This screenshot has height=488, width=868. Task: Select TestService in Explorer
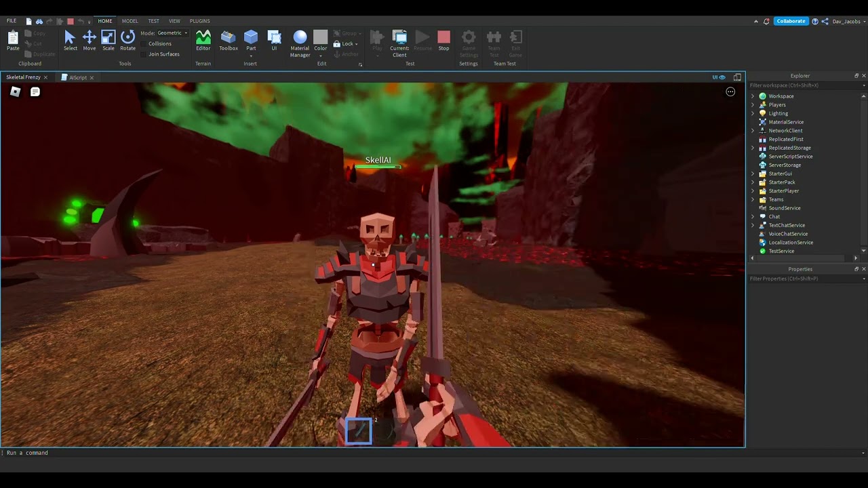tap(781, 251)
